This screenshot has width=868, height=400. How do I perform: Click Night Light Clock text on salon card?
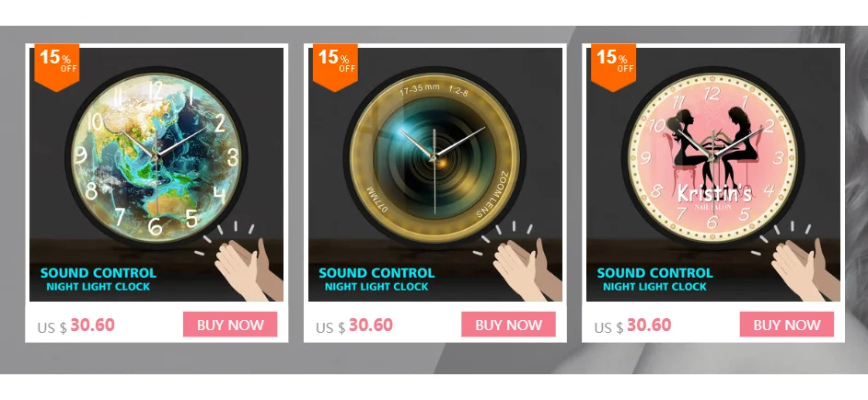pos(654,287)
